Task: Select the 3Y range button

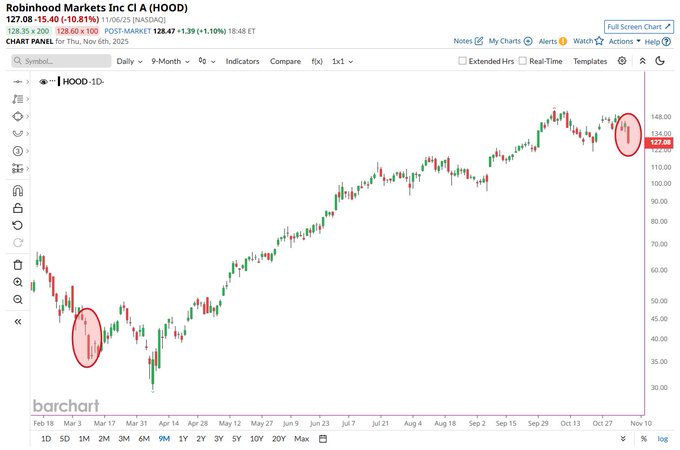Action: tap(219, 439)
